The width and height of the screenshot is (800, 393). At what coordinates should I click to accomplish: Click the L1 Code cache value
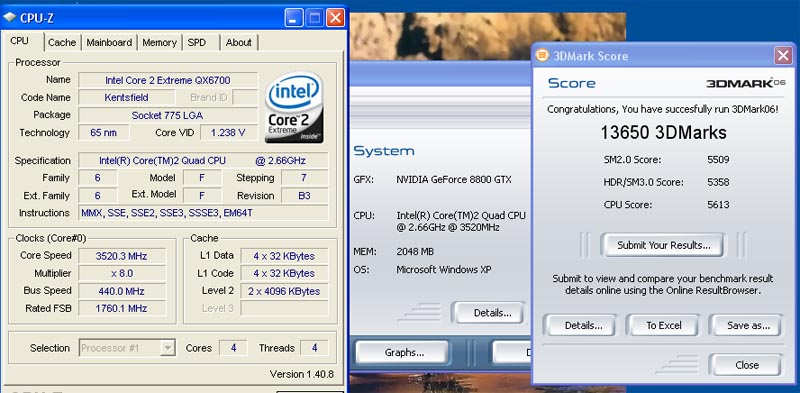tap(284, 274)
